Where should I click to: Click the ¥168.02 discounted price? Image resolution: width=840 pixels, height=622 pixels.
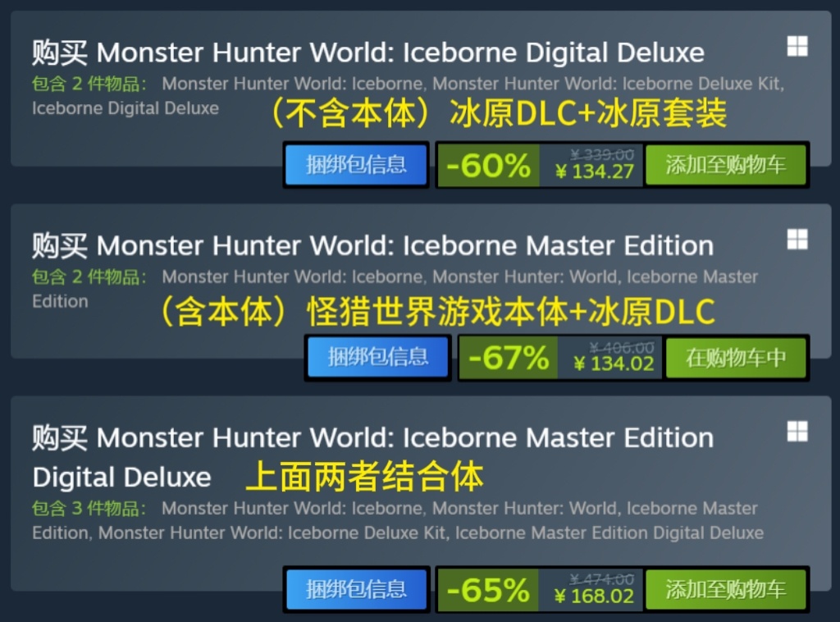(594, 596)
